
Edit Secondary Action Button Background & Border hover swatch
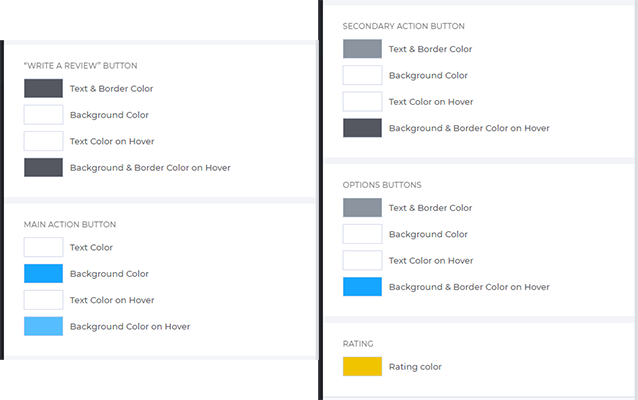(363, 128)
